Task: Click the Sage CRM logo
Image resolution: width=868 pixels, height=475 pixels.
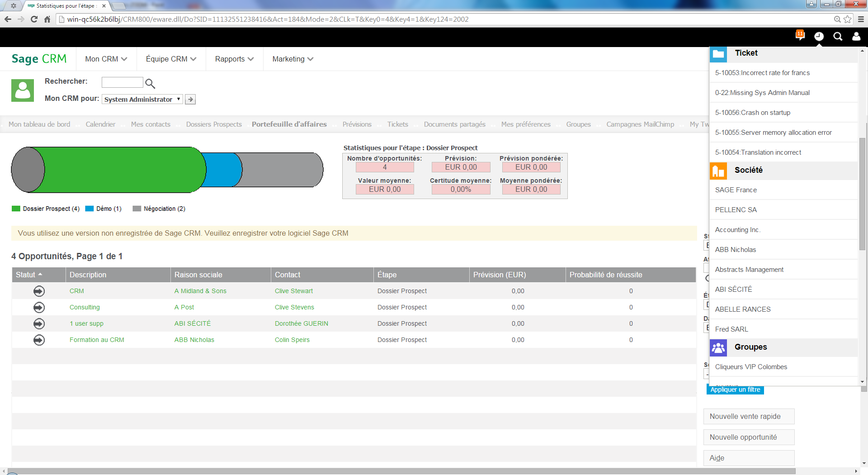Action: coord(39,59)
